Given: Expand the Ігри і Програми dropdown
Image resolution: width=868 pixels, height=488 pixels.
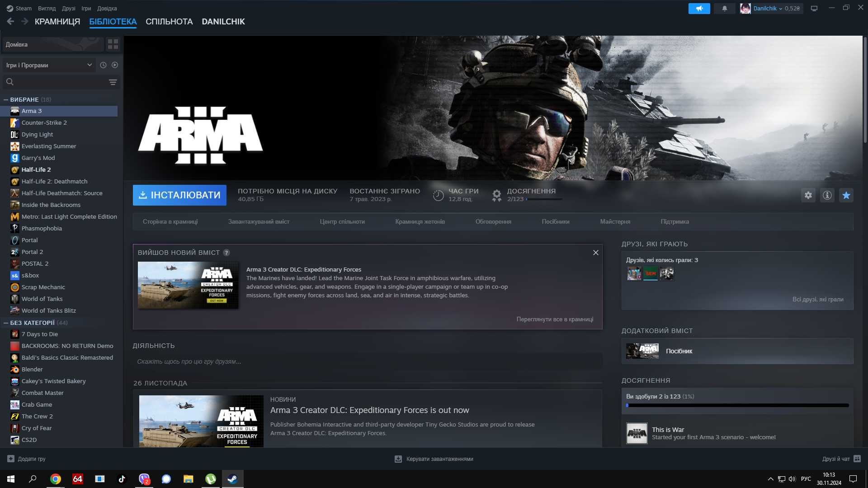Looking at the screenshot, I should coord(49,65).
